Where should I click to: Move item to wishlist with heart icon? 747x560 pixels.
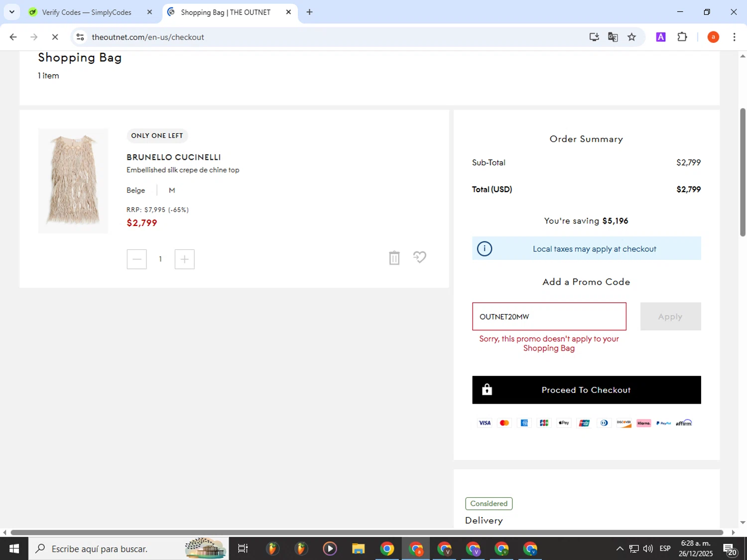point(420,257)
